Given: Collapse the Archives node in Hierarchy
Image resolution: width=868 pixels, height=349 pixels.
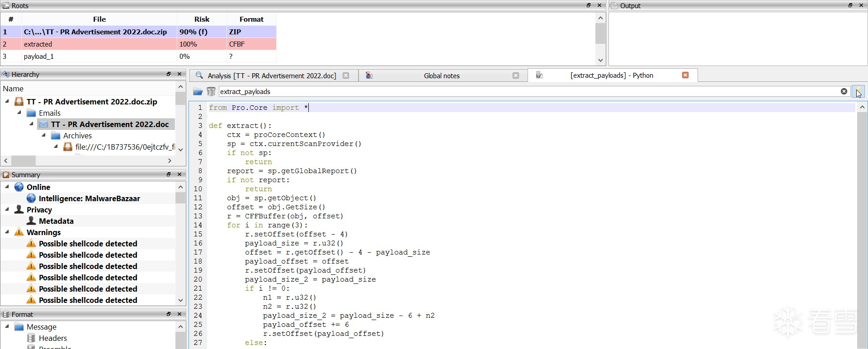Looking at the screenshot, I should (44, 135).
